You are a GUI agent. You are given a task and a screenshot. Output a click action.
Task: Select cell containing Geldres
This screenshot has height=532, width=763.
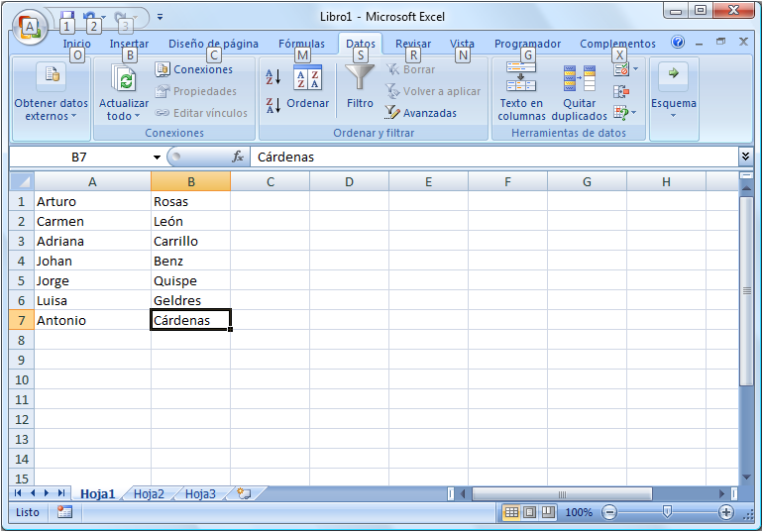click(190, 300)
